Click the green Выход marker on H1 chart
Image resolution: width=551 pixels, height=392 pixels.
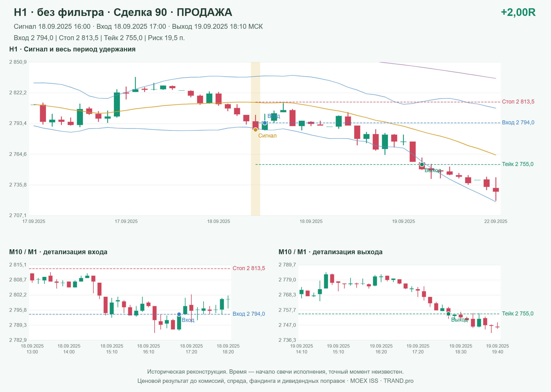click(422, 164)
